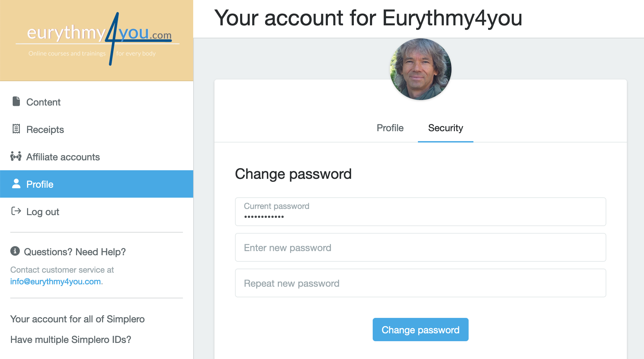Switch to the Profile tab
The width and height of the screenshot is (644, 359).
[x=390, y=128]
